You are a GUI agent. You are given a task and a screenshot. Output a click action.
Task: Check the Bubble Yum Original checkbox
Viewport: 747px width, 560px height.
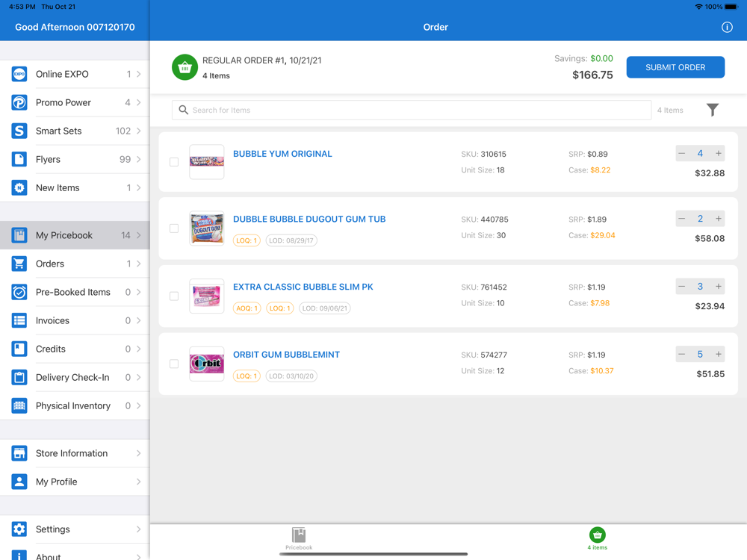tap(174, 162)
